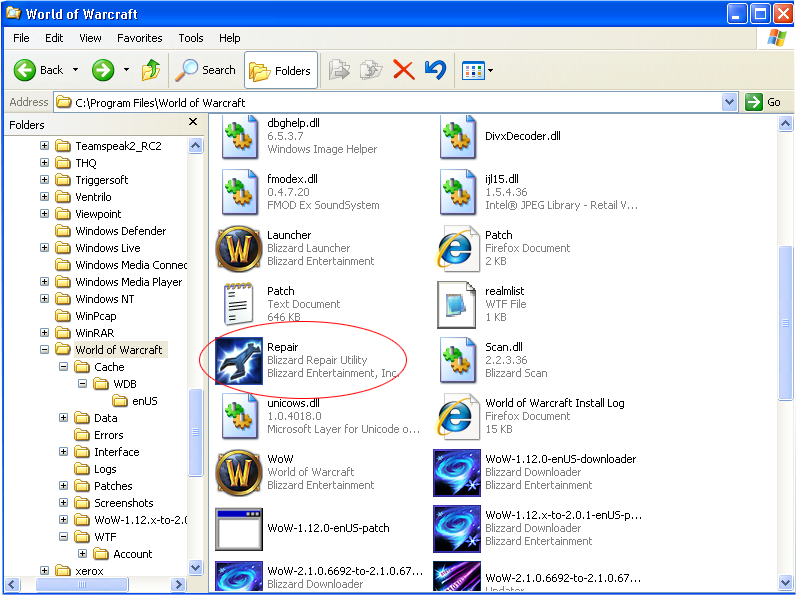This screenshot has height=595, width=796.
Task: Open the Edit menu
Action: 54,38
